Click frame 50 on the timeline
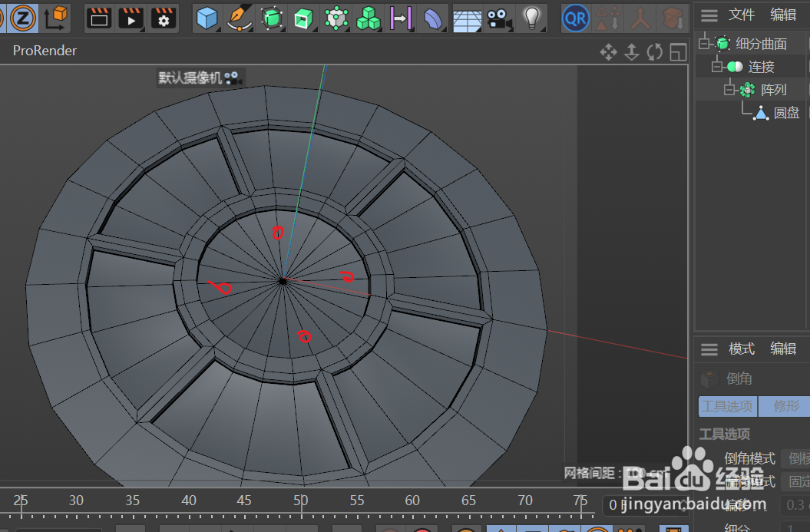Screen dimensions: 810x532 [x=301, y=501]
